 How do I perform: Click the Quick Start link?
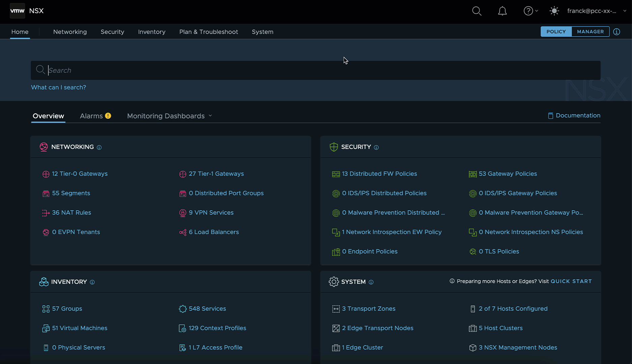571,281
